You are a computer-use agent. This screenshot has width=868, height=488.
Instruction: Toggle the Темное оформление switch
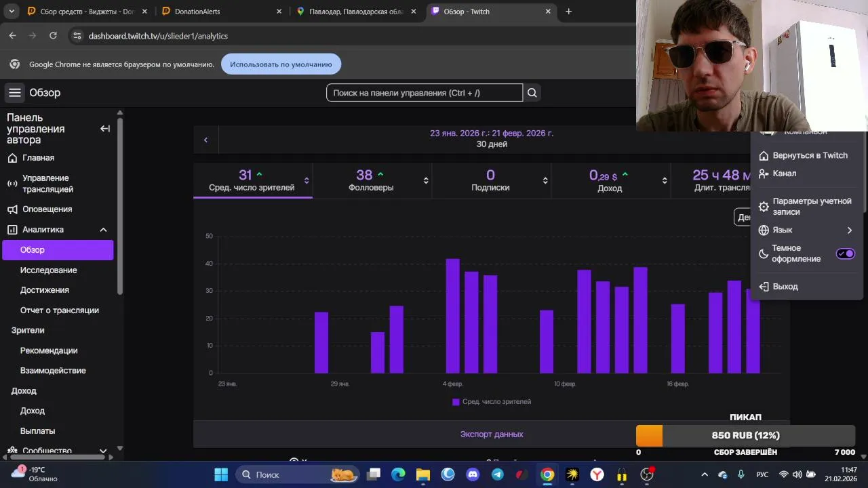point(845,253)
